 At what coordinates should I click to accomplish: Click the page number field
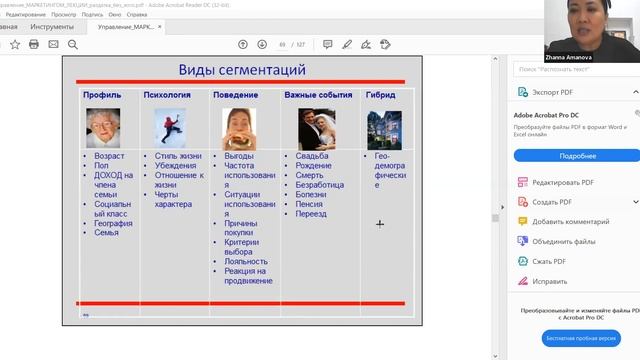(282, 44)
